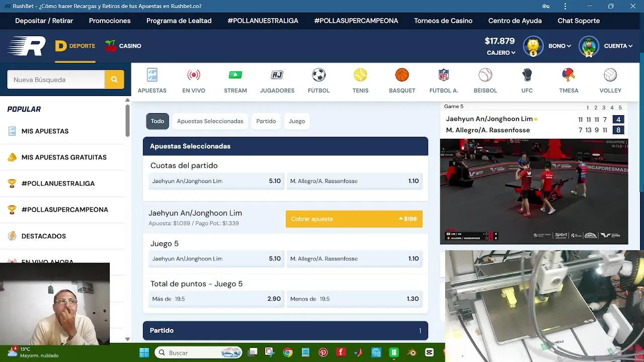Viewport: 644px width, 362px height.
Task: Bet M. Allegro/A. Rassenfosse 1.10 in Juego 5
Action: click(x=354, y=259)
